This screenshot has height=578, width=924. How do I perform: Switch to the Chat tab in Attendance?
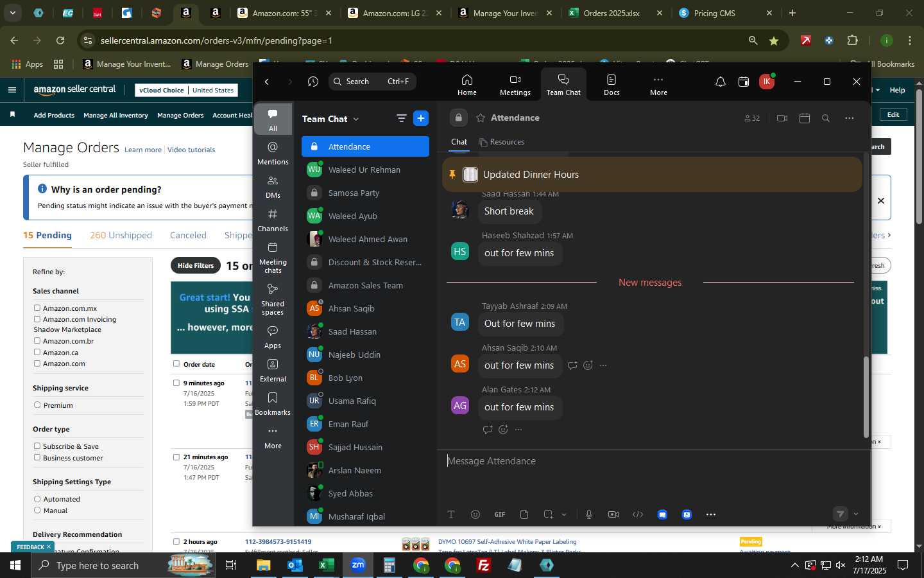[459, 142]
